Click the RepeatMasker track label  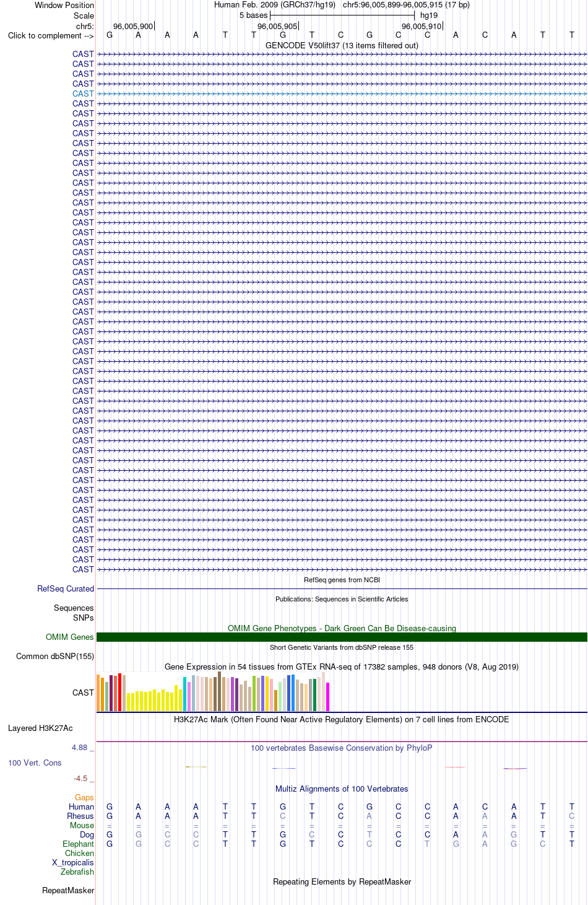click(x=68, y=891)
